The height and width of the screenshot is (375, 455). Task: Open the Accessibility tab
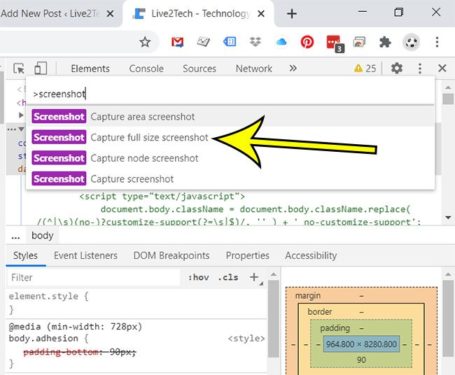coord(311,255)
